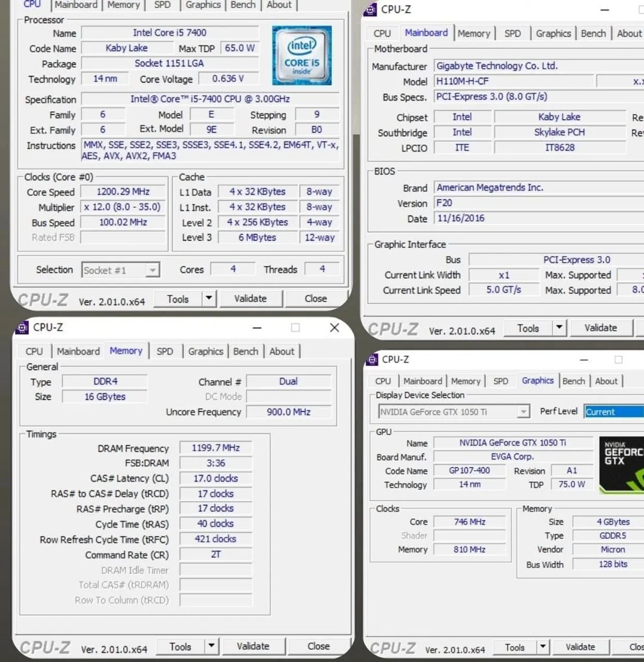Minimize the Memory CPU-Z window
This screenshot has height=662, width=644.
pos(257,328)
